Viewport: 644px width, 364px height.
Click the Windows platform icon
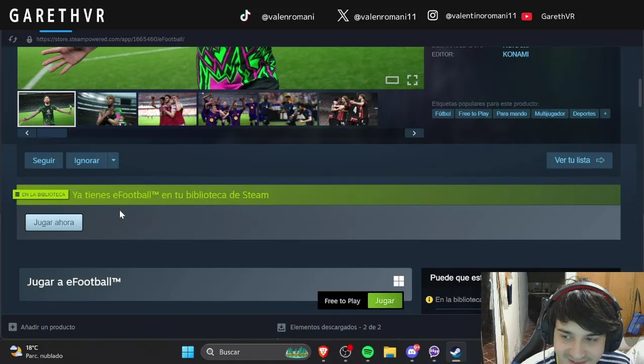coord(399,282)
